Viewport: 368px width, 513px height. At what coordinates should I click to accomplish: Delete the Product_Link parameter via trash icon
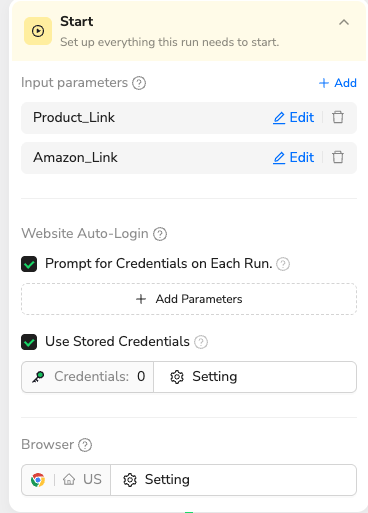coord(338,117)
